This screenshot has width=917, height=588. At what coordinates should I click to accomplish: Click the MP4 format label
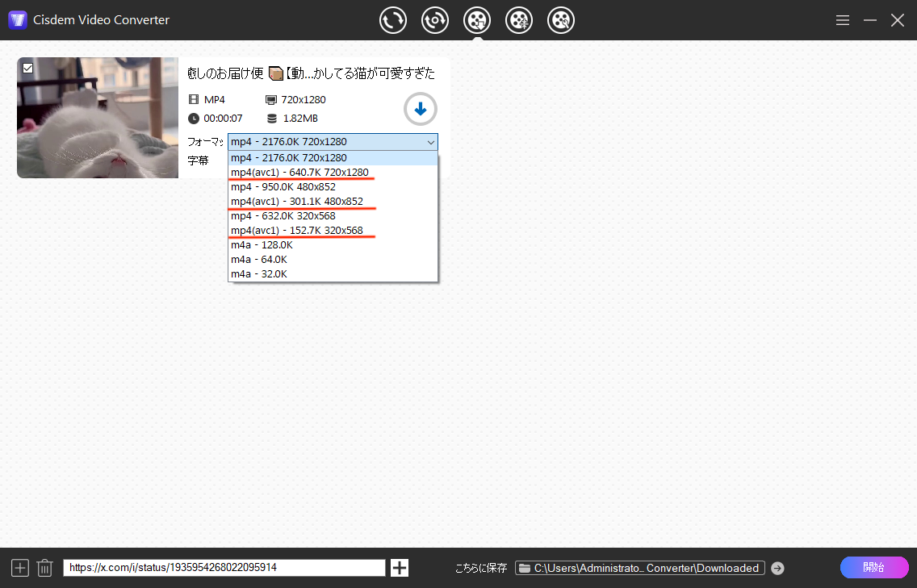(x=215, y=100)
